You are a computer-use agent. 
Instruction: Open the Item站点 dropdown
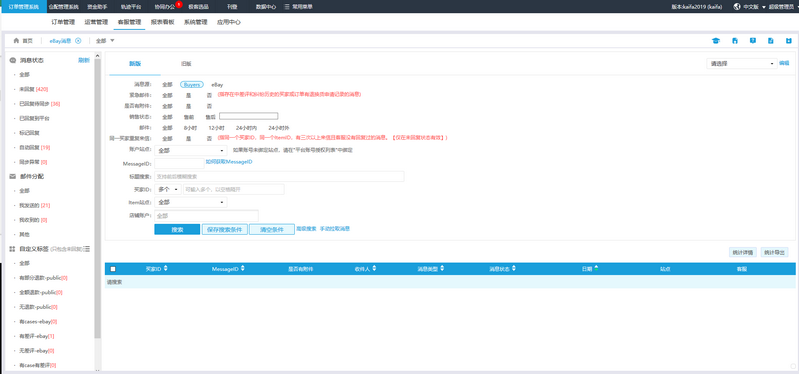[x=191, y=202]
